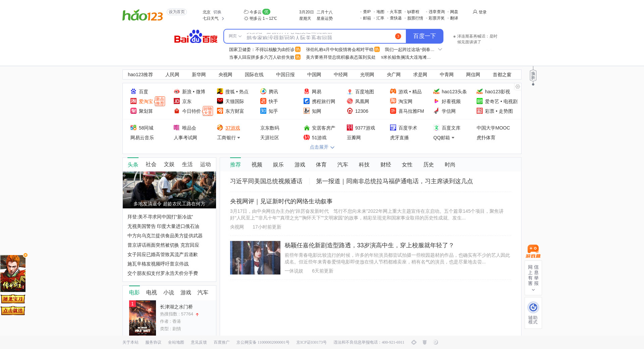Screen dimensions: 644x349
Task: Close the floating game advertisement
Action: [25, 255]
